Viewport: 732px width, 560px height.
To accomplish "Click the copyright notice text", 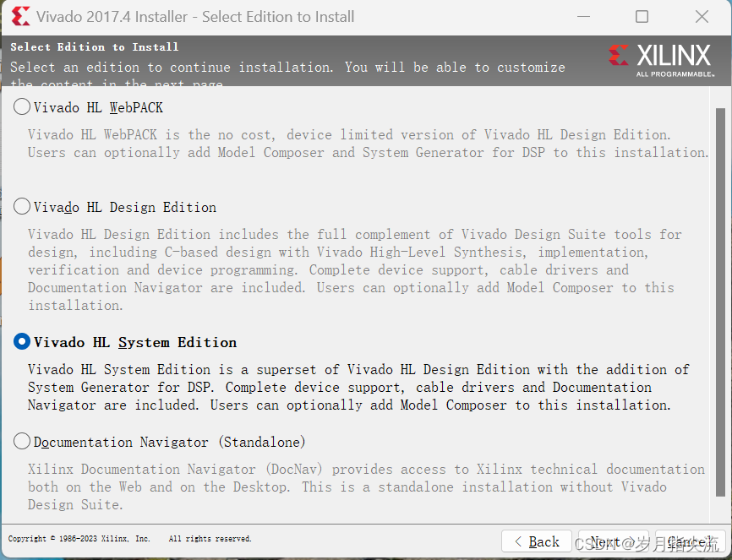I will coord(79,539).
